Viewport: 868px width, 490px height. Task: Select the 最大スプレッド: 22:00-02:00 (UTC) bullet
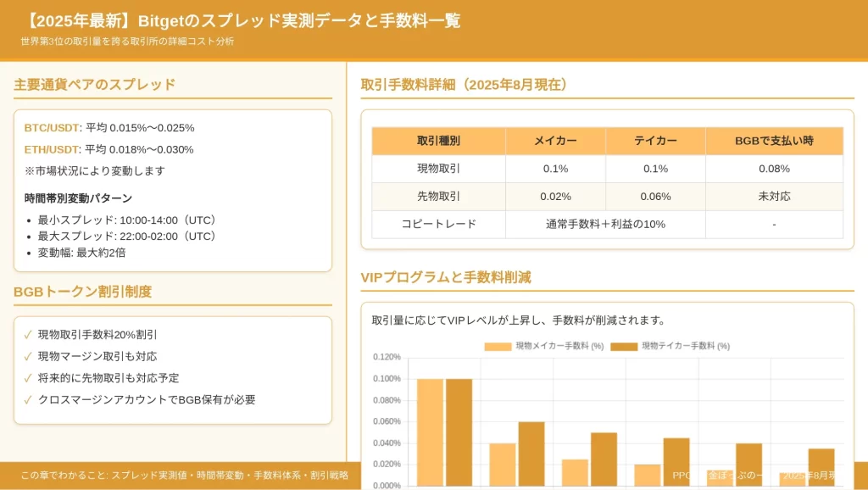[127, 237]
